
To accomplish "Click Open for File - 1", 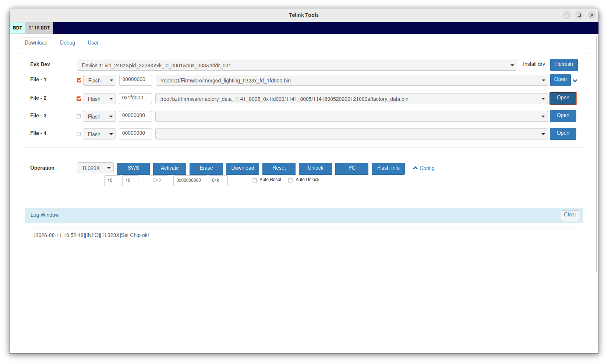I will pyautogui.click(x=561, y=80).
